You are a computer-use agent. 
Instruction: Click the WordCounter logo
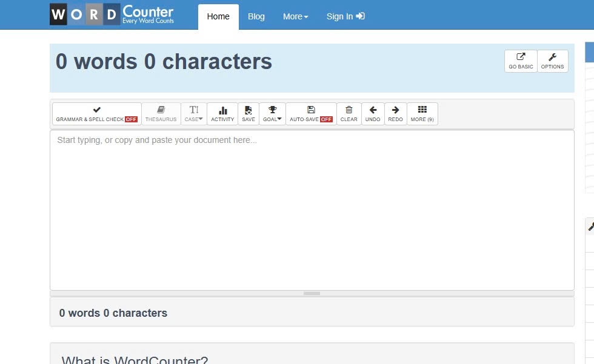113,15
